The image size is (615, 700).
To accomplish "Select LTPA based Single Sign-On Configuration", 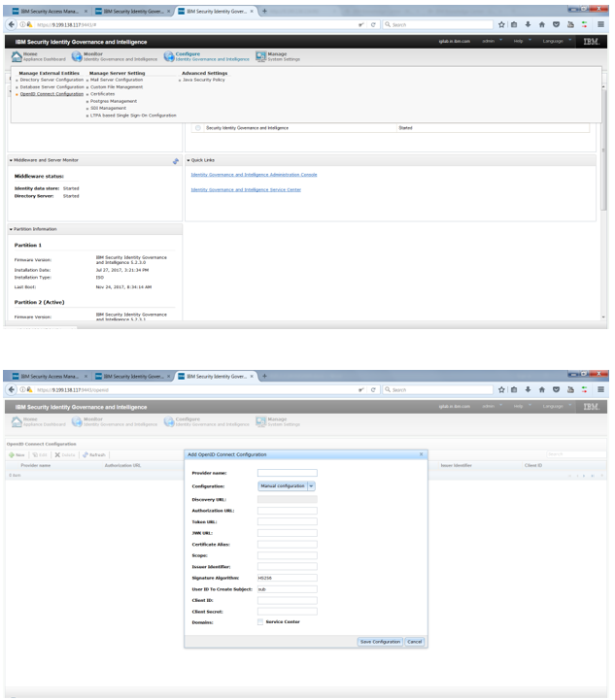I will tap(133, 116).
